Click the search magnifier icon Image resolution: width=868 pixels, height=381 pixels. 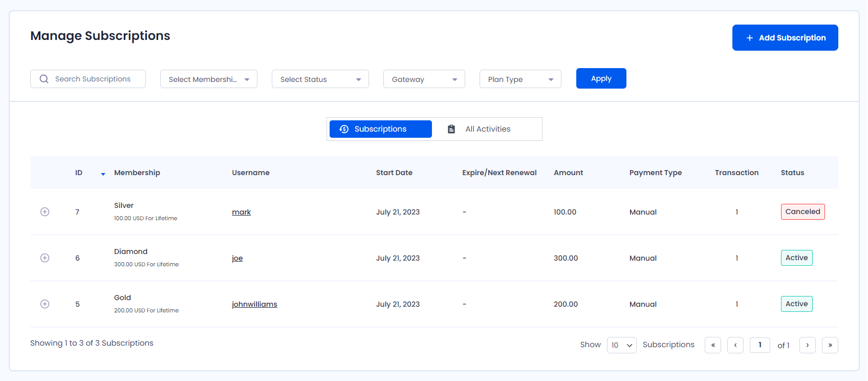[x=44, y=79]
